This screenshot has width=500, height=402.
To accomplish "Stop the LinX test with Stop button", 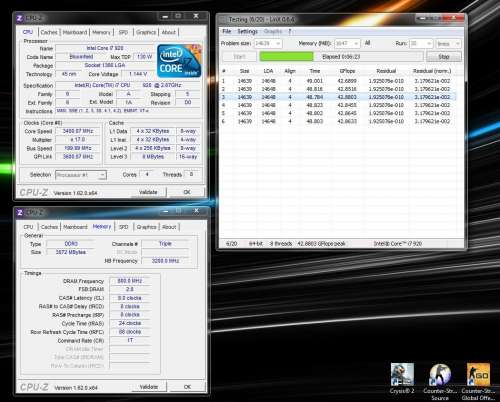I will click(x=444, y=57).
